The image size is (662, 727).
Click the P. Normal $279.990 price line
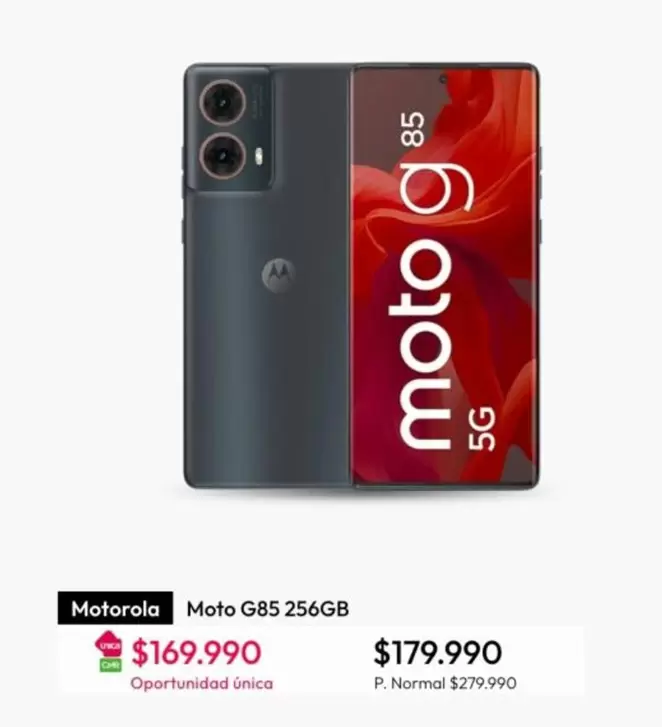click(x=445, y=683)
